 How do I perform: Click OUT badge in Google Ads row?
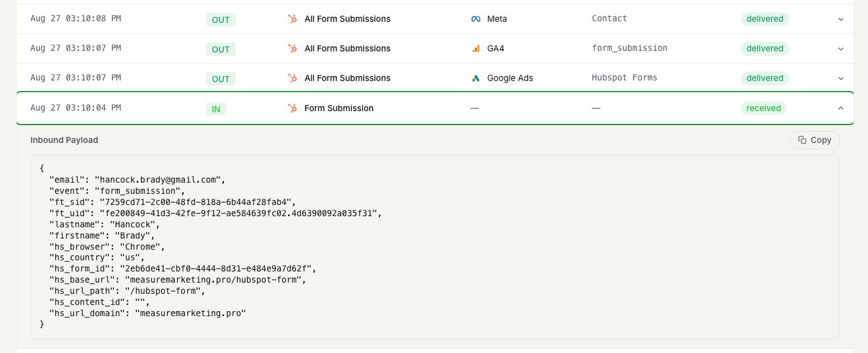[x=221, y=79]
